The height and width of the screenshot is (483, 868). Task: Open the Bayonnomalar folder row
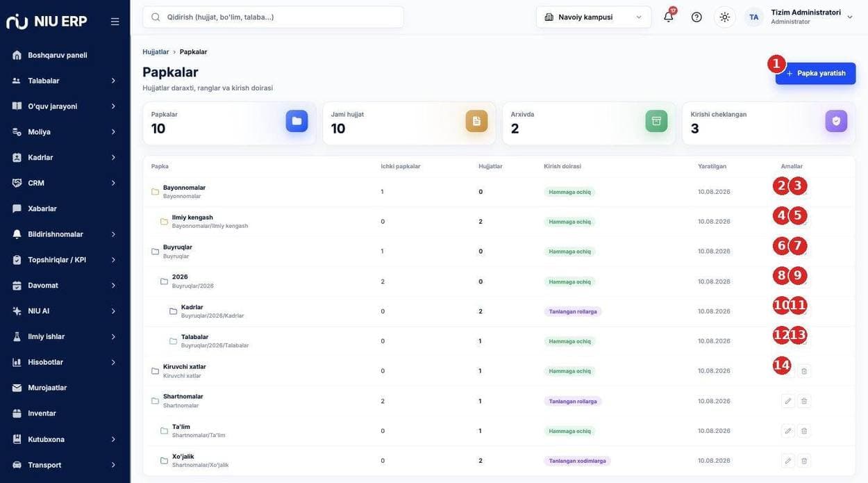coord(499,192)
